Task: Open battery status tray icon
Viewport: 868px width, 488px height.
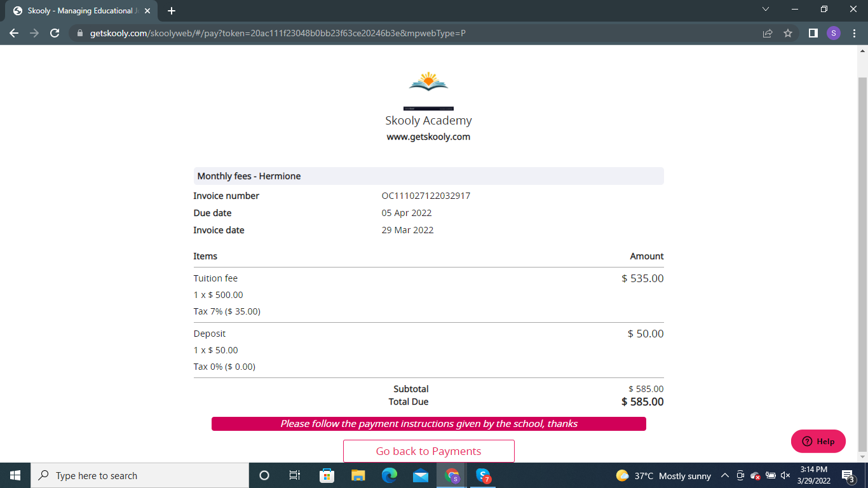Action: coord(771,475)
